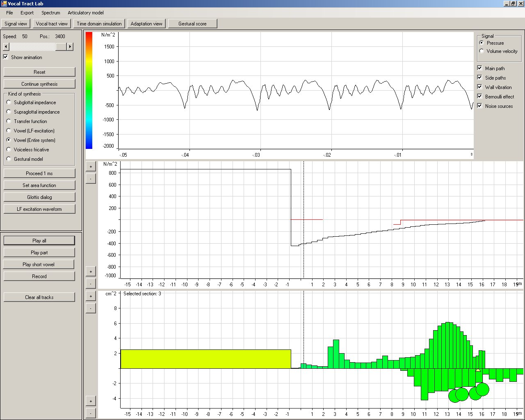
Task: Click the left arrow of the speed scrollbar
Action: pyautogui.click(x=6, y=47)
